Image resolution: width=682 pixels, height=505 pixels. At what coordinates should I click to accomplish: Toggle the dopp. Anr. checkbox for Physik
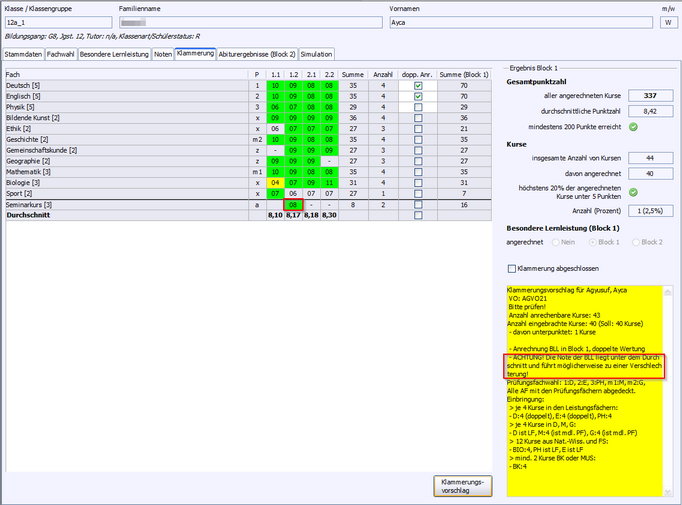[418, 107]
